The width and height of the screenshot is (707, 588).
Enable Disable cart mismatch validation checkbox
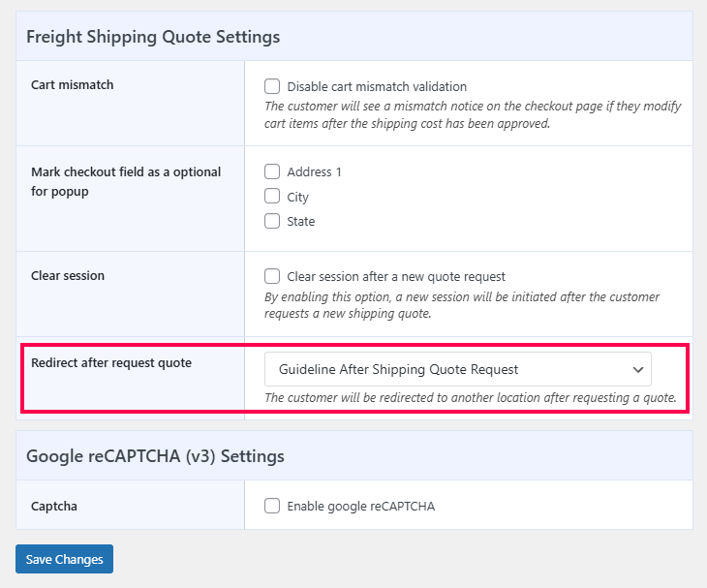click(272, 86)
